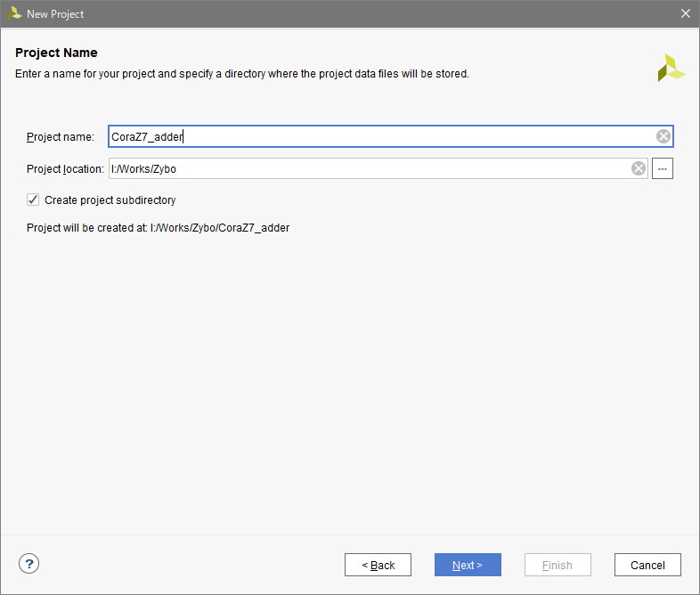The image size is (700, 595).
Task: Click the Project Name heading
Action: 56,53
